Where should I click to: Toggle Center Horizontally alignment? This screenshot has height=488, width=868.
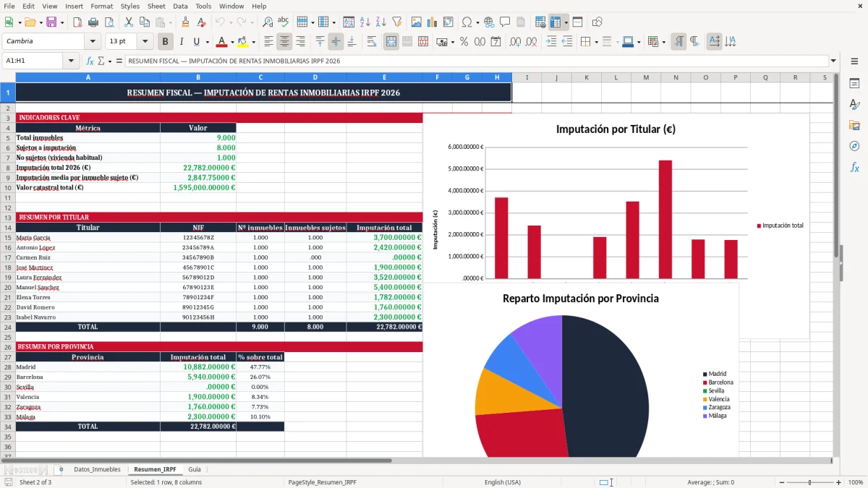click(x=284, y=42)
